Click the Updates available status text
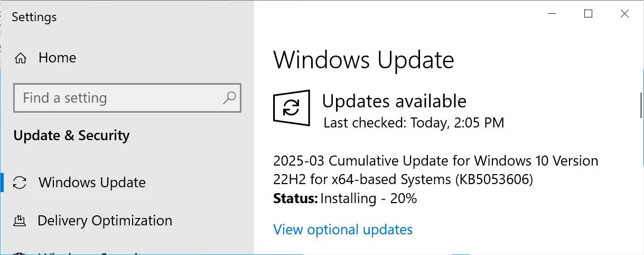The height and width of the screenshot is (255, 644). (x=394, y=101)
